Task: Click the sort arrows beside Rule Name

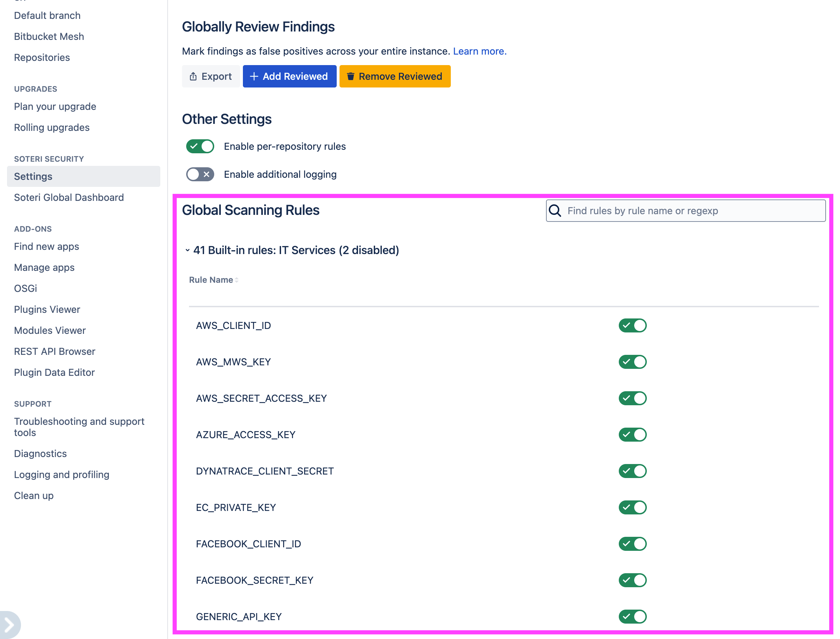Action: (237, 280)
